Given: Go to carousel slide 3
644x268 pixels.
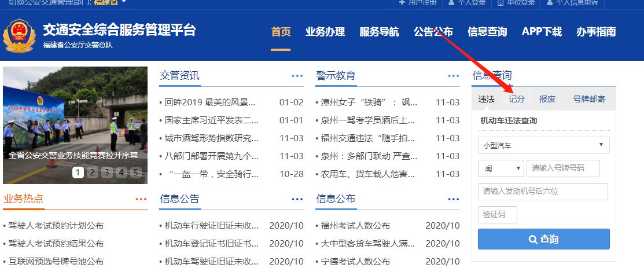Looking at the screenshot, I should [107, 172].
